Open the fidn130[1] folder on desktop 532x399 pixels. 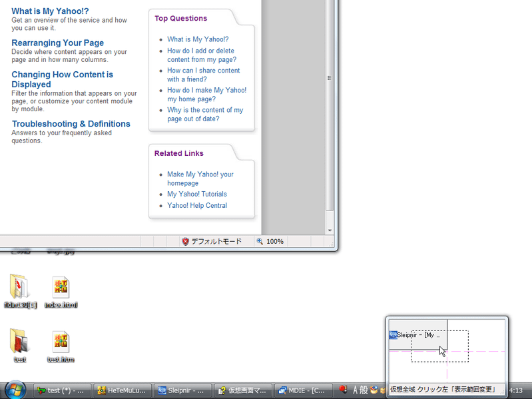[x=21, y=291]
